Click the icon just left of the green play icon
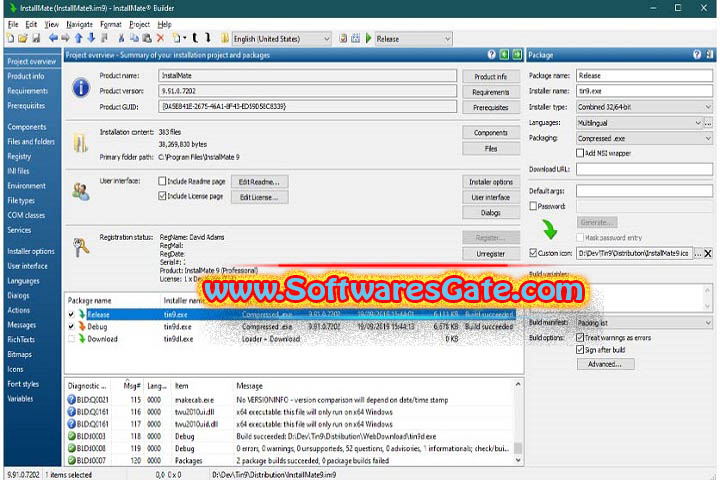Image resolution: width=720 pixels, height=480 pixels. point(355,39)
